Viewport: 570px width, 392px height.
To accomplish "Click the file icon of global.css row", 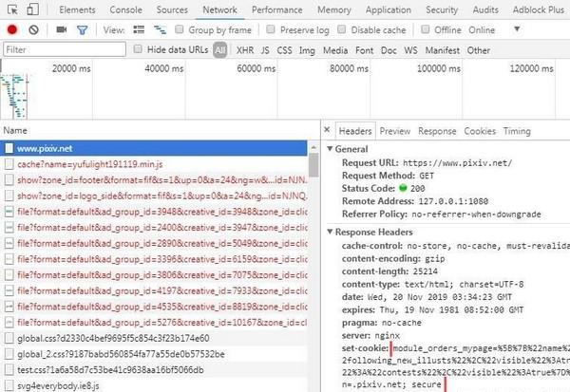I will tap(9, 338).
